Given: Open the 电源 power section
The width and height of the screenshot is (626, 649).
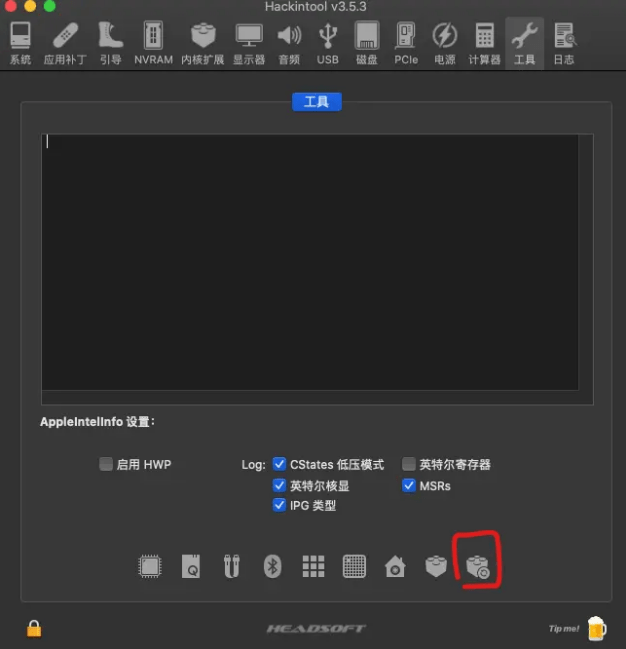Looking at the screenshot, I should (445, 43).
